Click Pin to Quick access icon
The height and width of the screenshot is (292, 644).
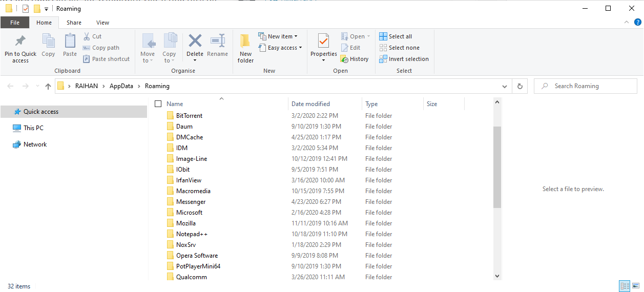coord(20,41)
